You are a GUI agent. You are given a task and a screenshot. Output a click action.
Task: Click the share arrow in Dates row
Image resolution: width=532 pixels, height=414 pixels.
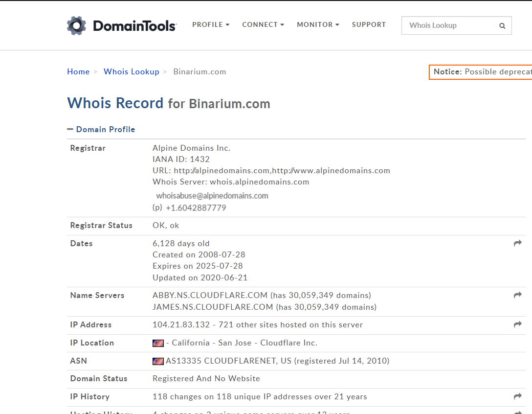click(x=517, y=243)
